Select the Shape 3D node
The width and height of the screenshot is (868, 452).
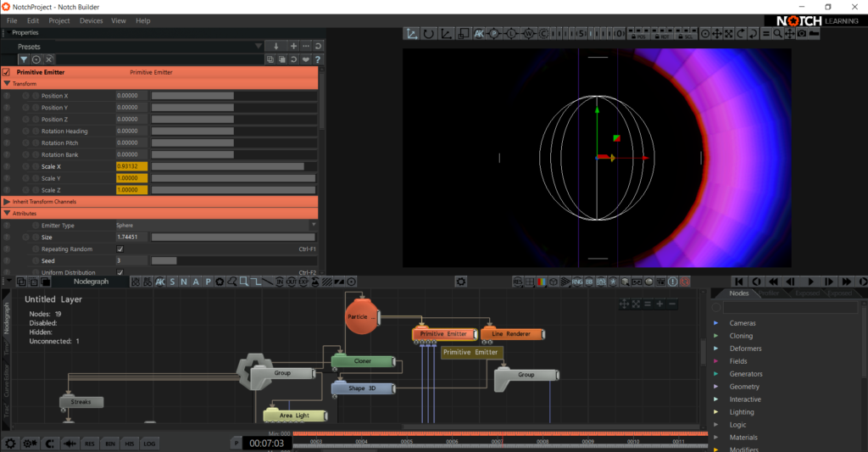pos(363,388)
